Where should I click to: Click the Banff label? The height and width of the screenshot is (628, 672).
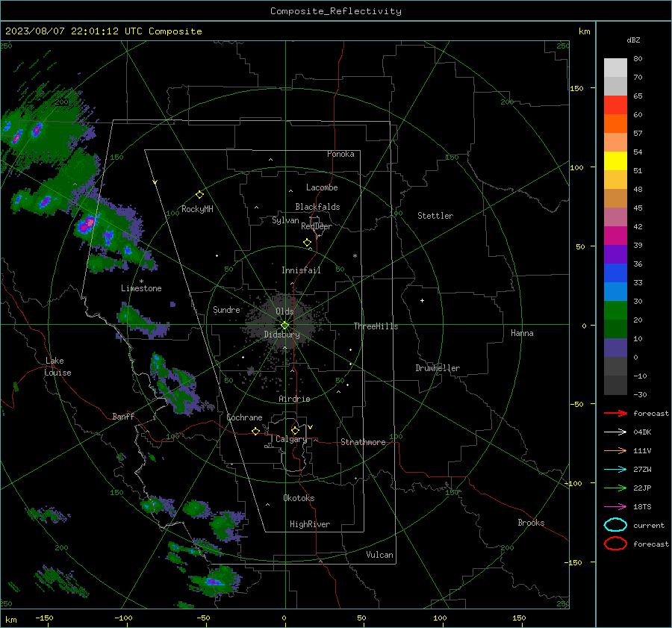(x=123, y=416)
